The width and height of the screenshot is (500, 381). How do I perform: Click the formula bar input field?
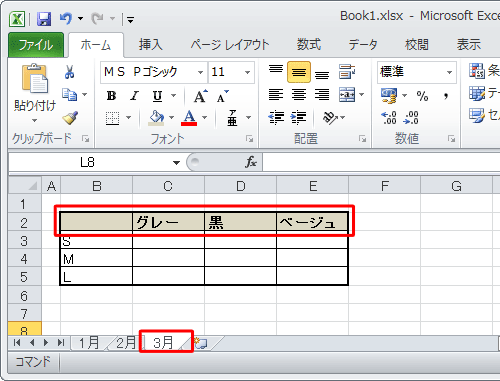point(381,162)
